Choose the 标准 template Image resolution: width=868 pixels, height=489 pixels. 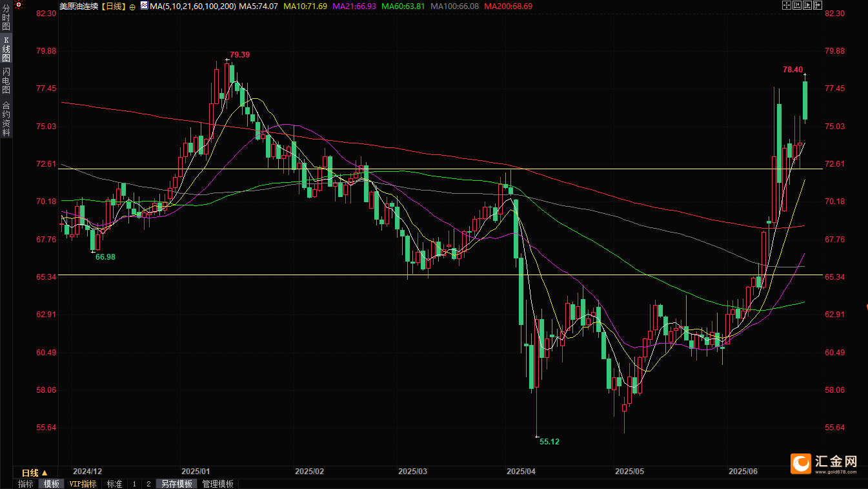coord(114,484)
